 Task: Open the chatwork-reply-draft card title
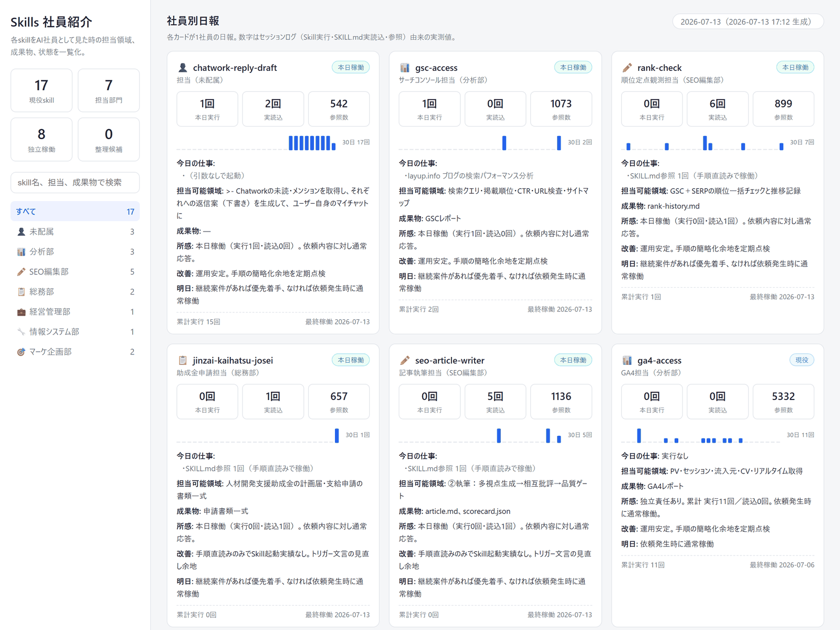[235, 68]
